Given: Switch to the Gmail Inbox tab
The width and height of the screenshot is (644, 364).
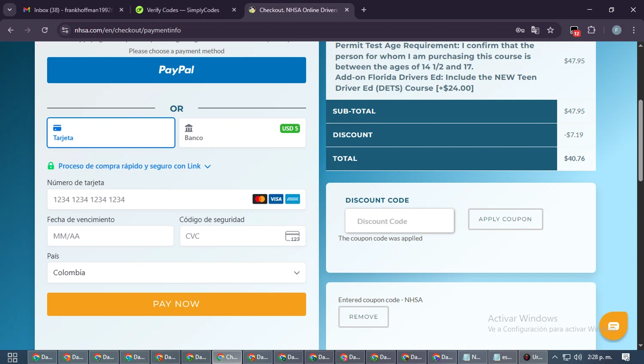Looking at the screenshot, I should coord(68,9).
